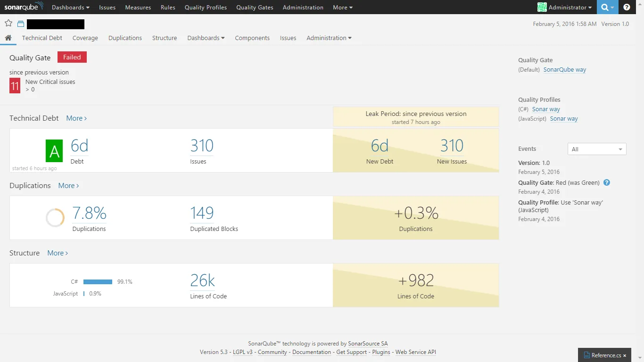Viewport: 644px width, 362px height.
Task: Click the C# language percentage bar
Action: click(98, 282)
